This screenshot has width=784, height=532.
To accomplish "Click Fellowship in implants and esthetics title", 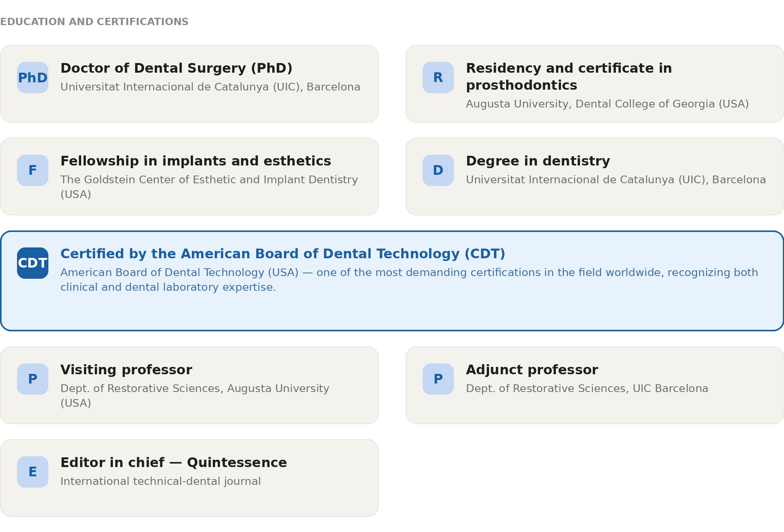I will click(196, 161).
